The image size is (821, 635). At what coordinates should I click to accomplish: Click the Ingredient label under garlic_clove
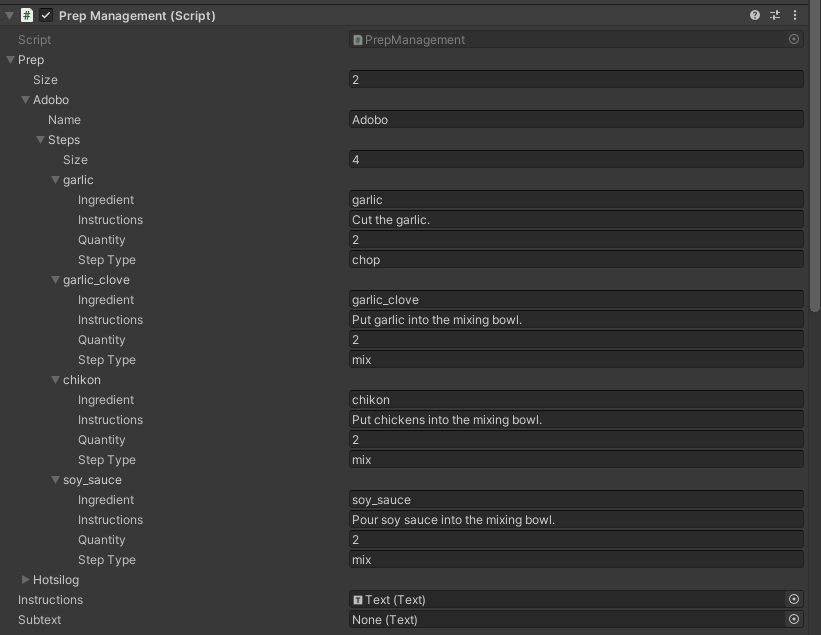point(106,300)
